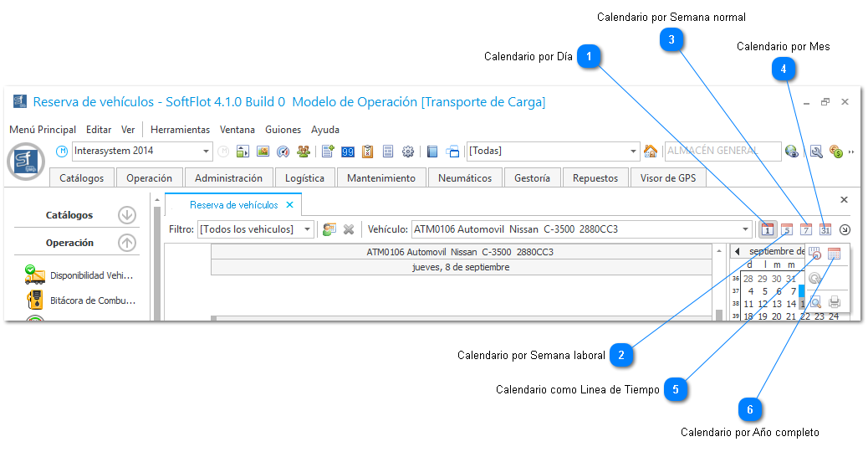Screen dimensions: 868x452
Task: Open the calendar timeline view icon
Action: pos(814,254)
